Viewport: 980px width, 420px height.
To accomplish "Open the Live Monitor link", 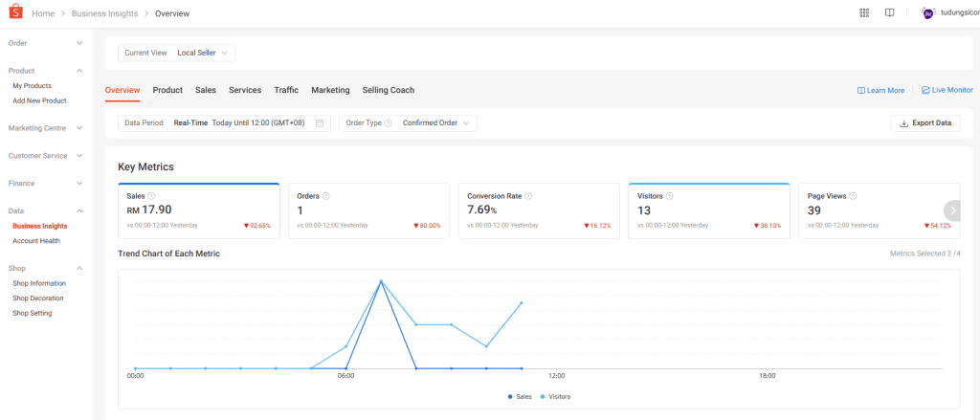I will (947, 90).
